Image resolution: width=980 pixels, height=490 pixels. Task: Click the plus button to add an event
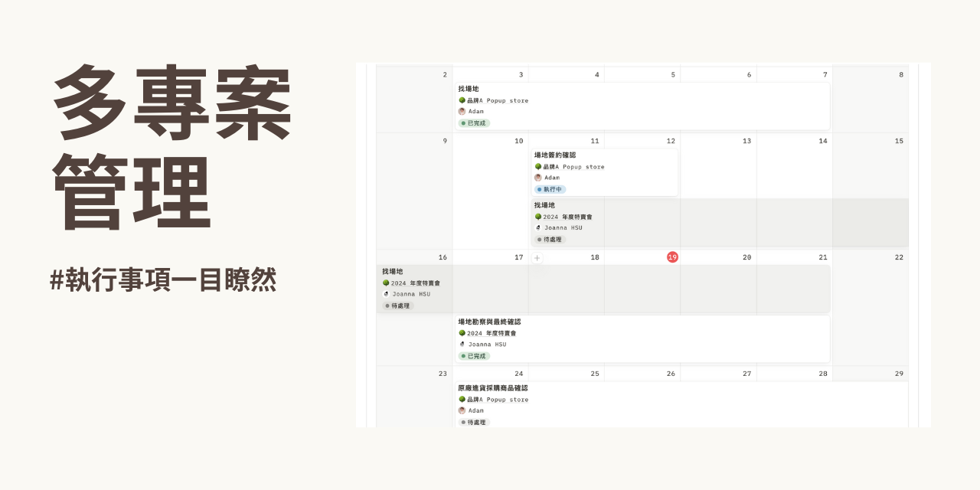pos(537,258)
